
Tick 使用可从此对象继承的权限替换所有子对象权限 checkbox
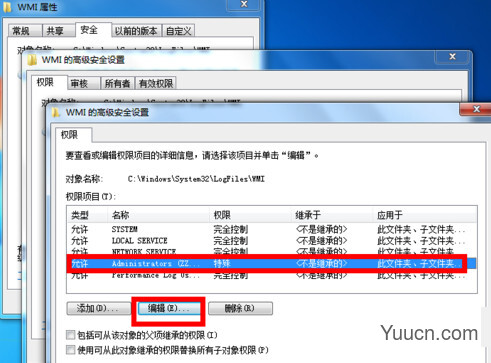tap(70, 350)
